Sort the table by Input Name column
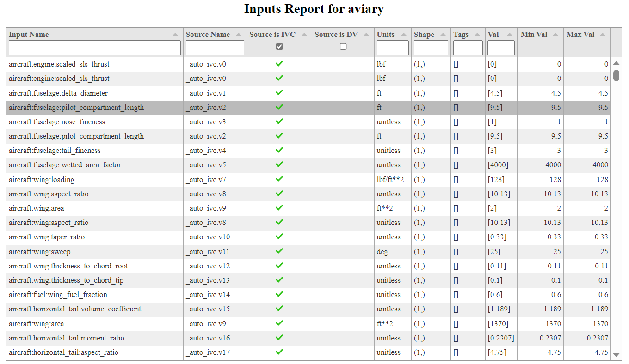This screenshot has height=364, width=629. pyautogui.click(x=176, y=34)
